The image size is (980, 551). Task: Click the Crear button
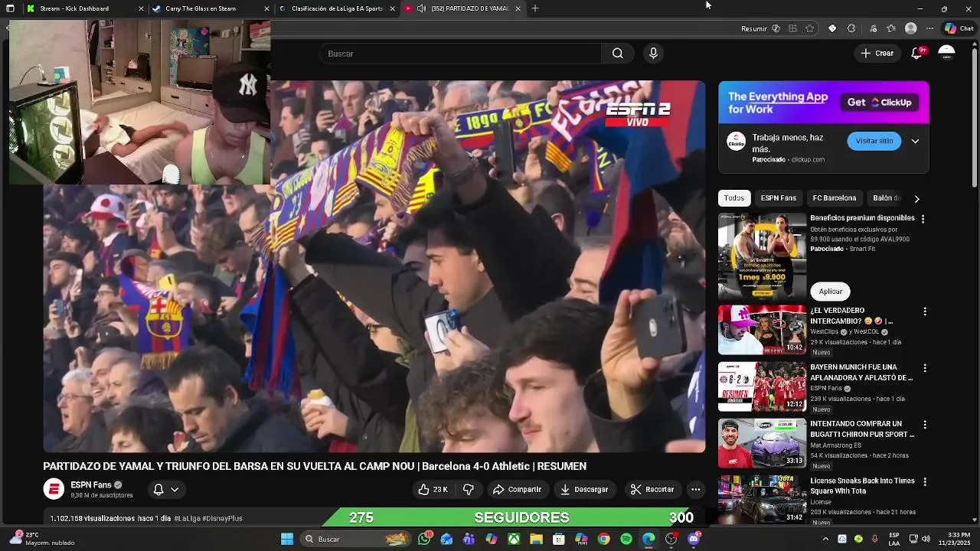(877, 54)
